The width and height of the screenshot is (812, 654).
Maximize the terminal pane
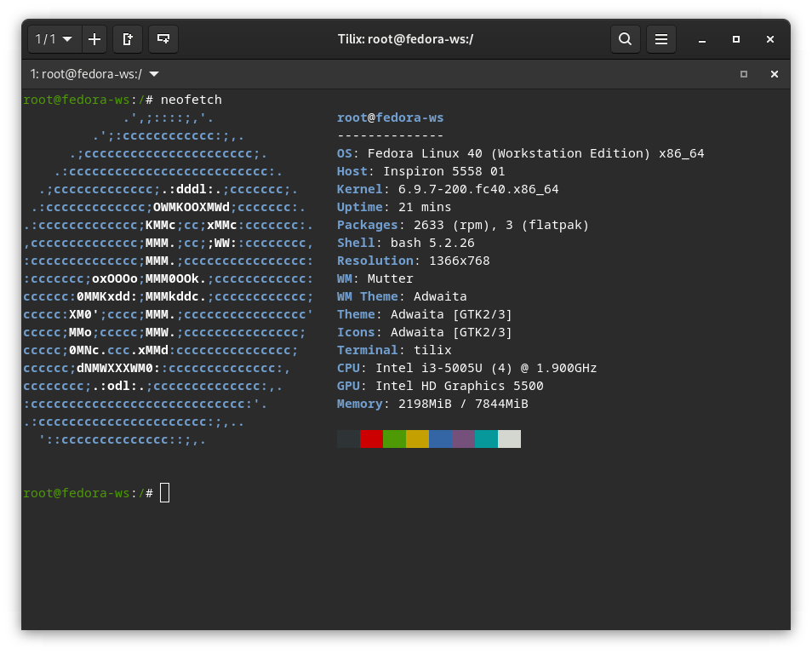point(744,74)
